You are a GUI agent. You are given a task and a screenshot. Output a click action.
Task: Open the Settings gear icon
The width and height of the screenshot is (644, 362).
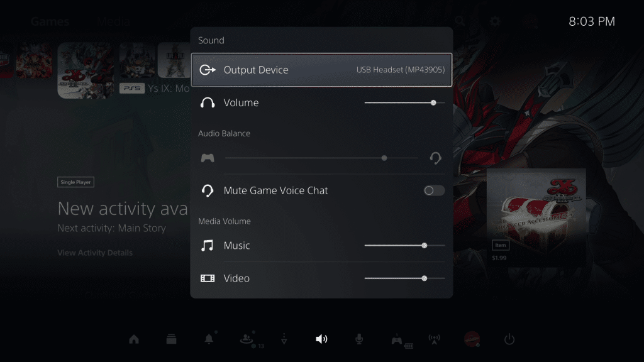(x=495, y=21)
